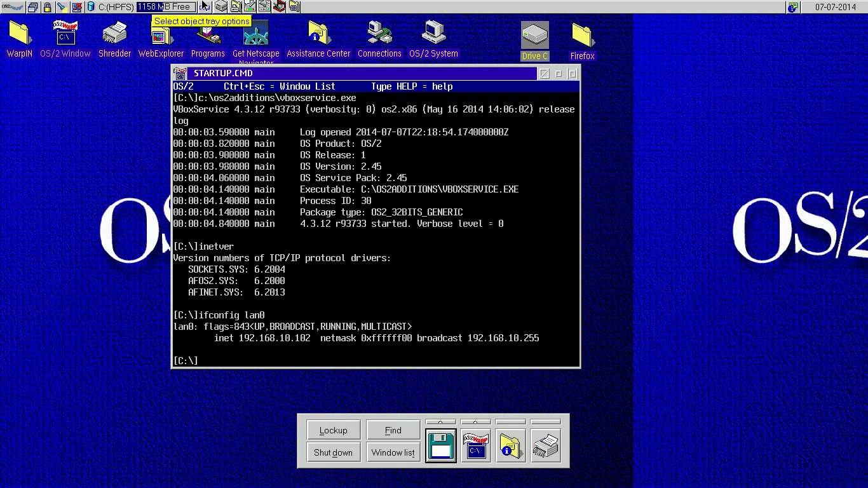Image resolution: width=868 pixels, height=488 pixels.
Task: Click the padlock lockup icon in WarpCenter
Action: 47,7
